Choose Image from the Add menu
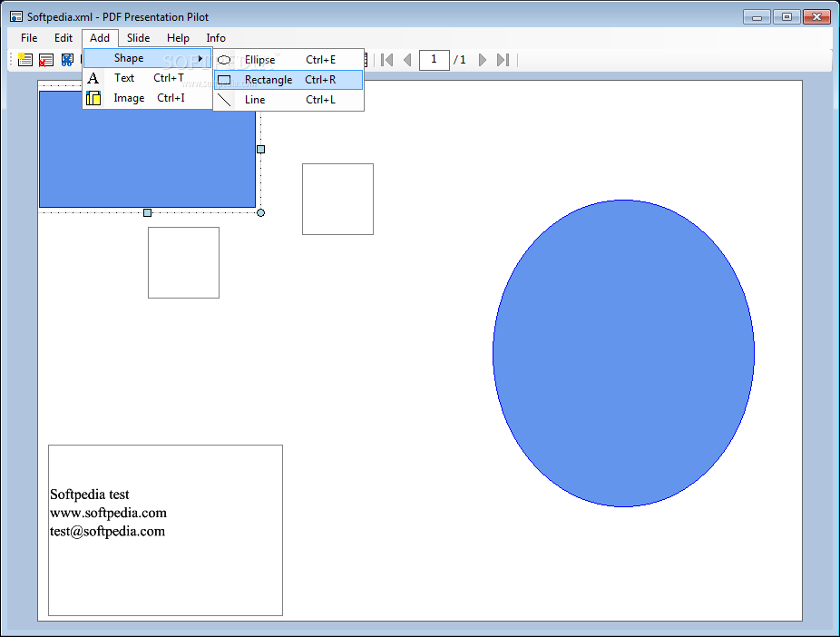Image resolution: width=840 pixels, height=637 pixels. coord(148,98)
